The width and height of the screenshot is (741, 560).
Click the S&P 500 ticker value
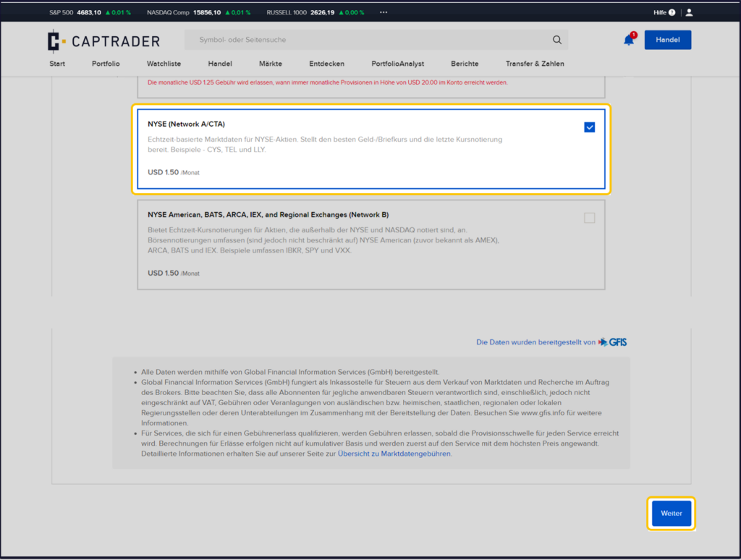(89, 13)
